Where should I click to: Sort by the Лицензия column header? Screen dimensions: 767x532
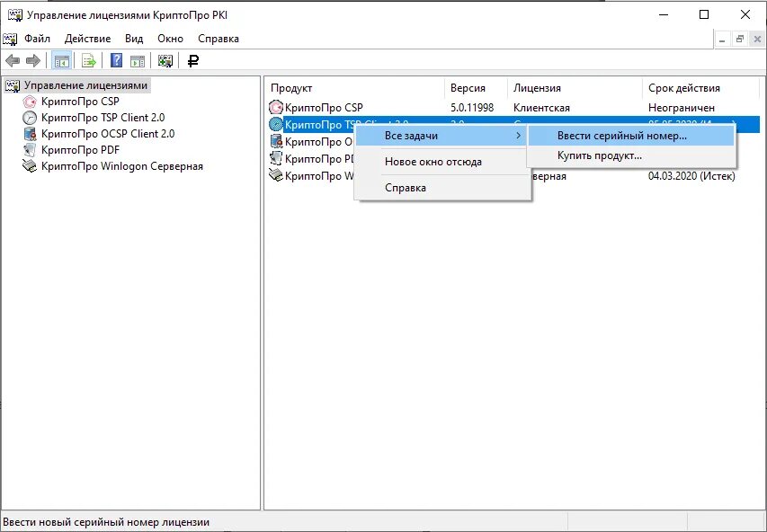coord(575,88)
